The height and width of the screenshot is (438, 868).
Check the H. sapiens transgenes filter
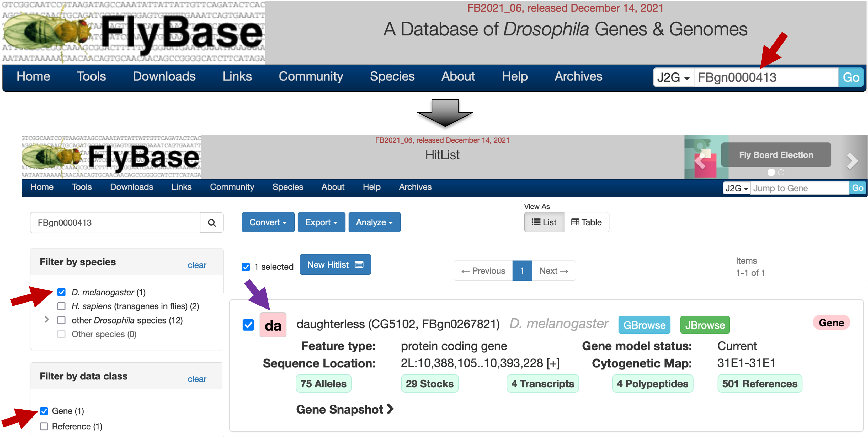pos(61,306)
